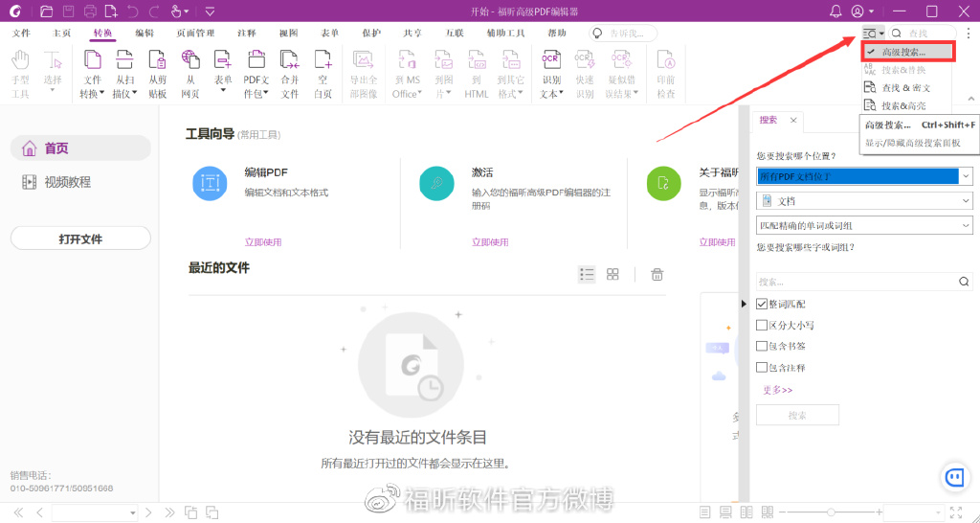Viewport: 980px width, 523px height.
Task: Open the user account icon menu
Action: pyautogui.click(x=862, y=11)
